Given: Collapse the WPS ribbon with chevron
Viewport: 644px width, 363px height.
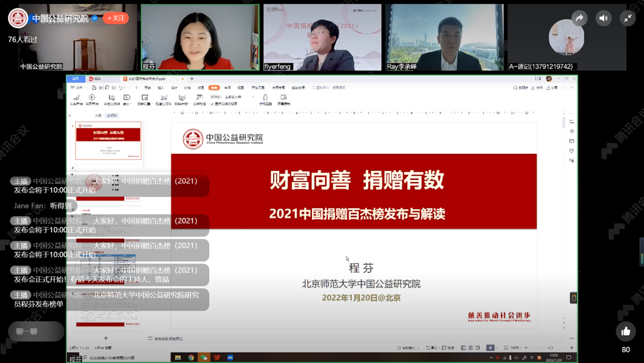Looking at the screenshot, I should (x=572, y=88).
